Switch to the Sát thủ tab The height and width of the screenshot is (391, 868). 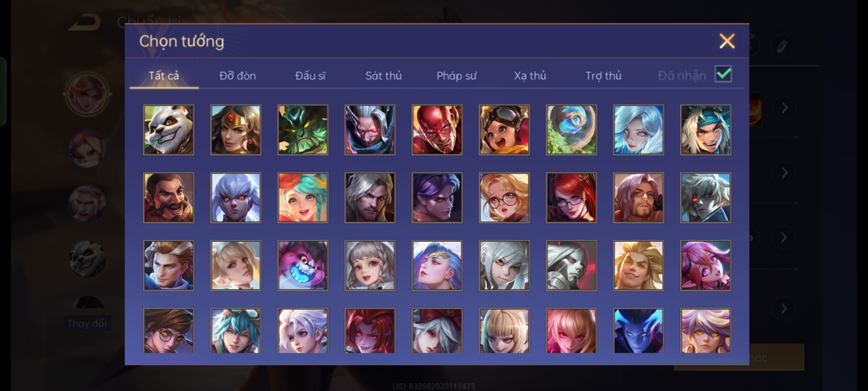click(383, 76)
